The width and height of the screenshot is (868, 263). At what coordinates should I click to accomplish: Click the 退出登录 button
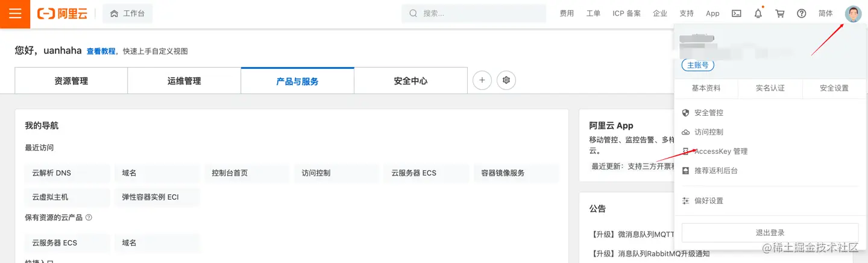pyautogui.click(x=770, y=232)
